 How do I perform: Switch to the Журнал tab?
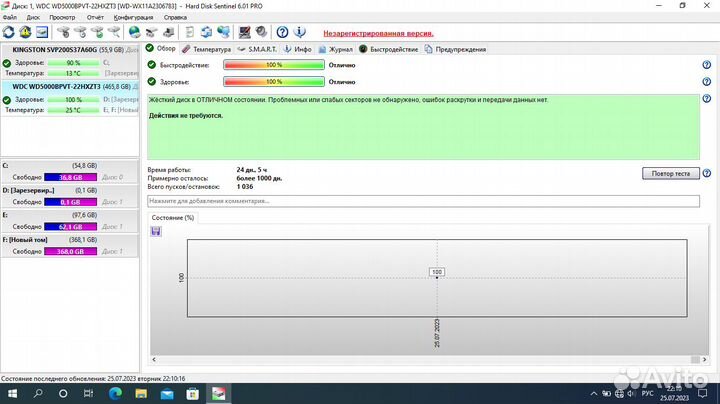point(336,49)
